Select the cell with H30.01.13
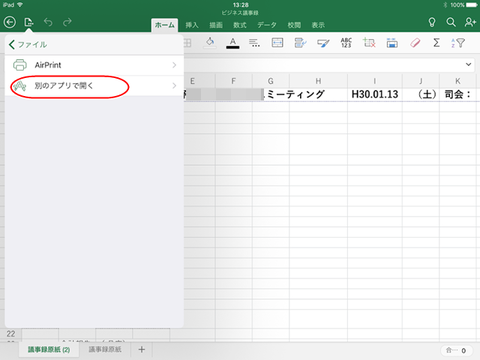 [375, 94]
